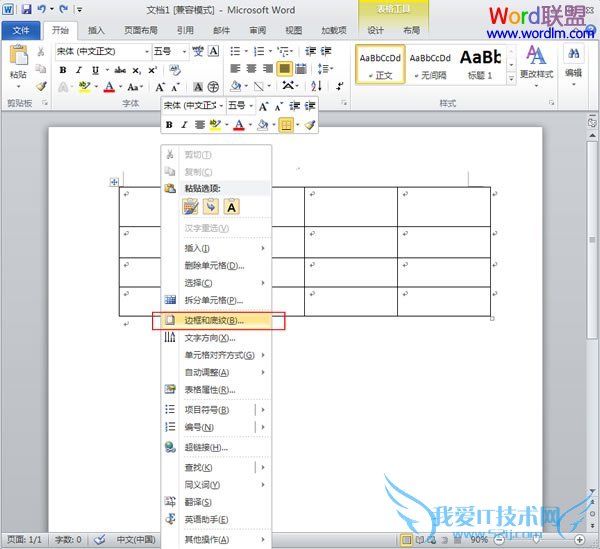The height and width of the screenshot is (549, 600).
Task: Click the line spacing icon in ribbon
Action: click(x=323, y=69)
